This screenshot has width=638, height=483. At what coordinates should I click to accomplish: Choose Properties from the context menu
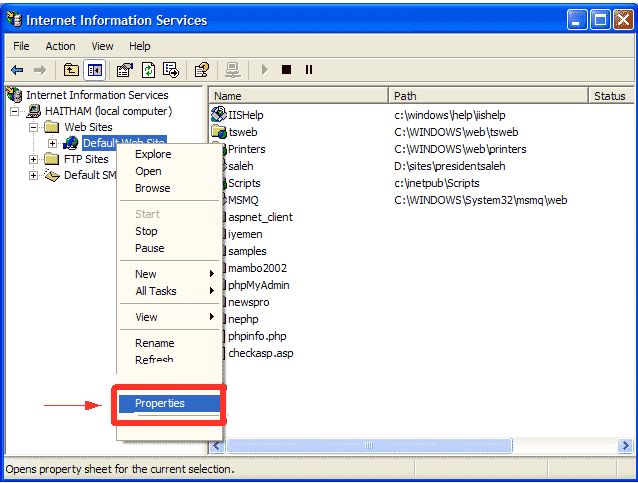[169, 403]
